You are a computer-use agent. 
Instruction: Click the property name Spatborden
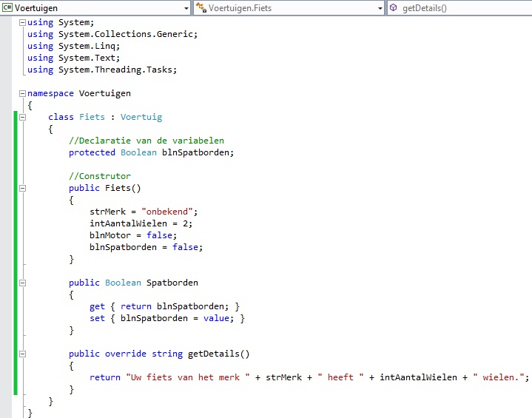tap(172, 283)
